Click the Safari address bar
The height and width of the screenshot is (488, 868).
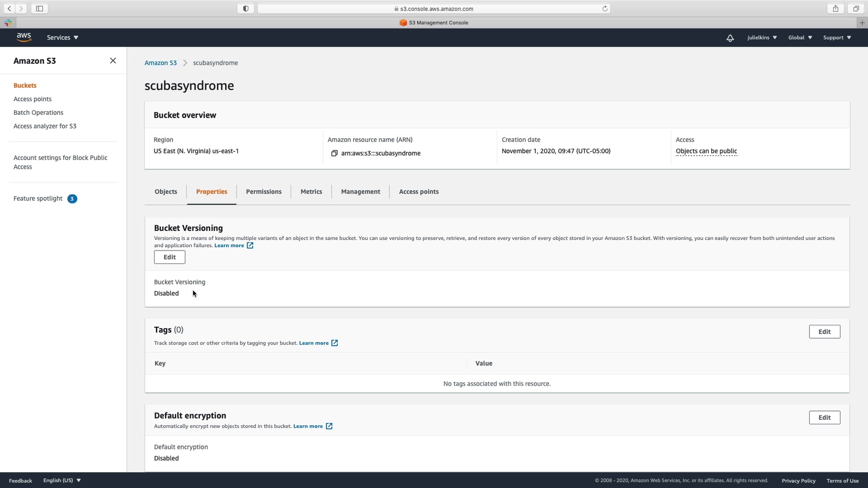pyautogui.click(x=434, y=8)
